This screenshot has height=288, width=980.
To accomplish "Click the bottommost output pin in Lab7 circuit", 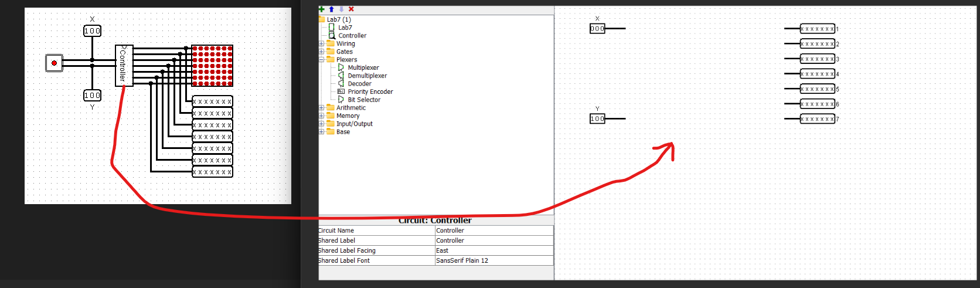I will pos(212,172).
